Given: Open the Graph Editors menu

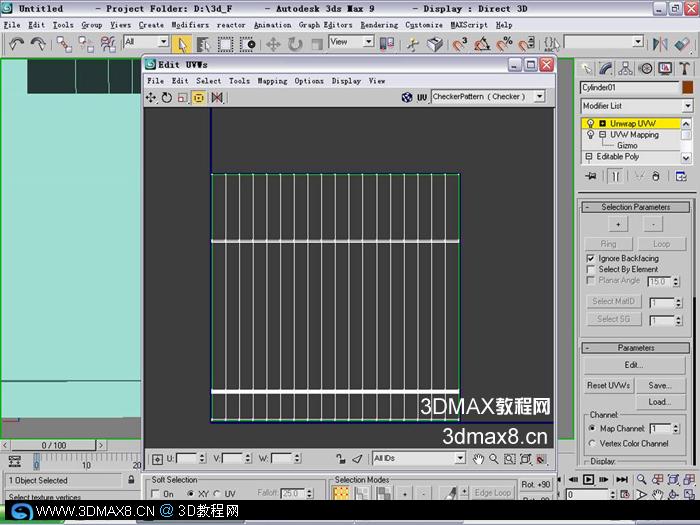Looking at the screenshot, I should pyautogui.click(x=325, y=25).
